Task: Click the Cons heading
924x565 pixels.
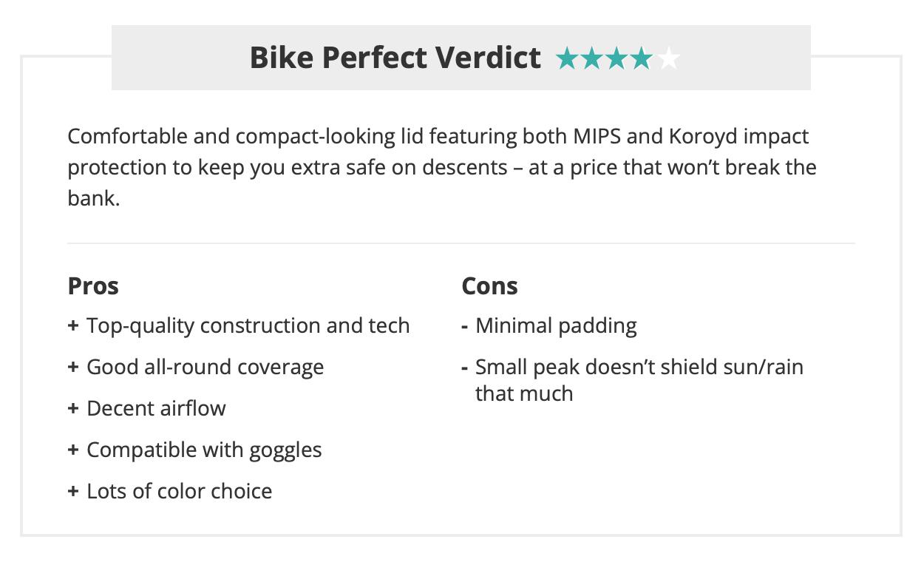Action: tap(489, 286)
